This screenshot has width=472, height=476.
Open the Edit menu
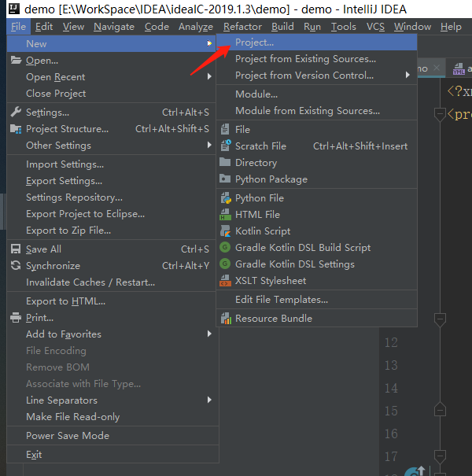[x=44, y=27]
